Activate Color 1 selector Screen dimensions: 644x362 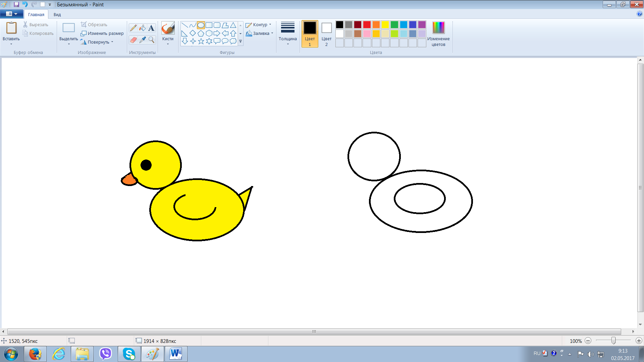tap(310, 34)
